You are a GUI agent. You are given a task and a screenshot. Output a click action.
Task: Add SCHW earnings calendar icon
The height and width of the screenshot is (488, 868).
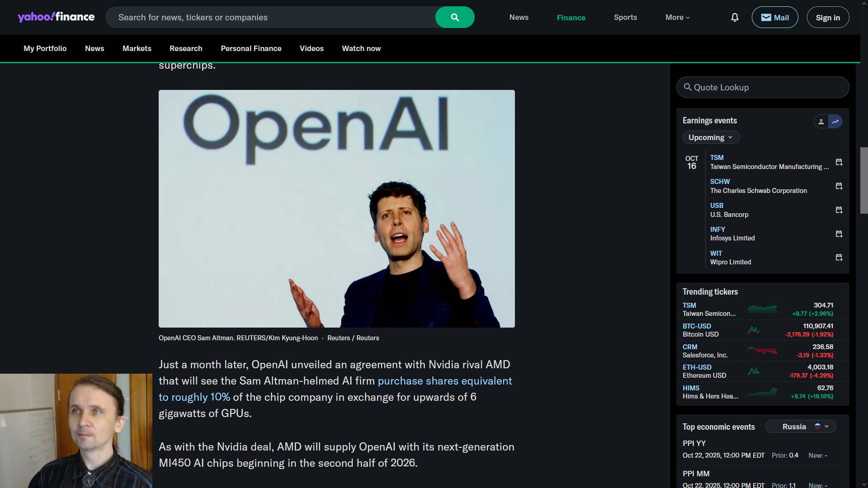[839, 186]
